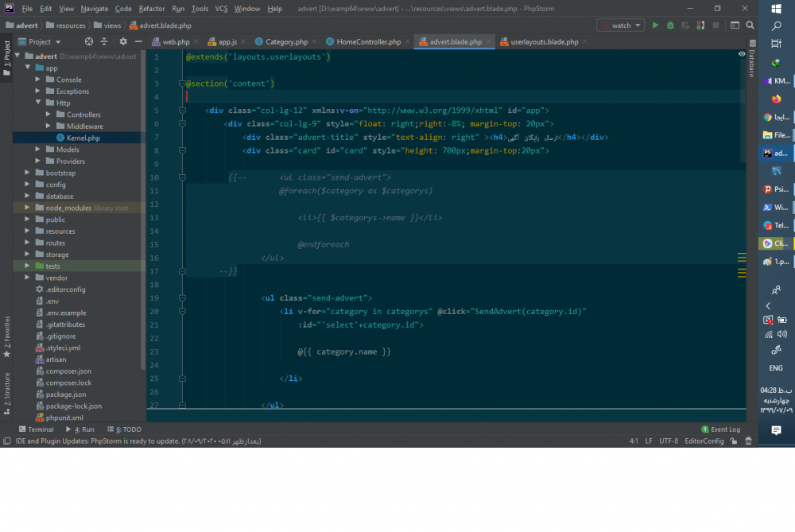Fold the div block at line 5

pyautogui.click(x=182, y=110)
